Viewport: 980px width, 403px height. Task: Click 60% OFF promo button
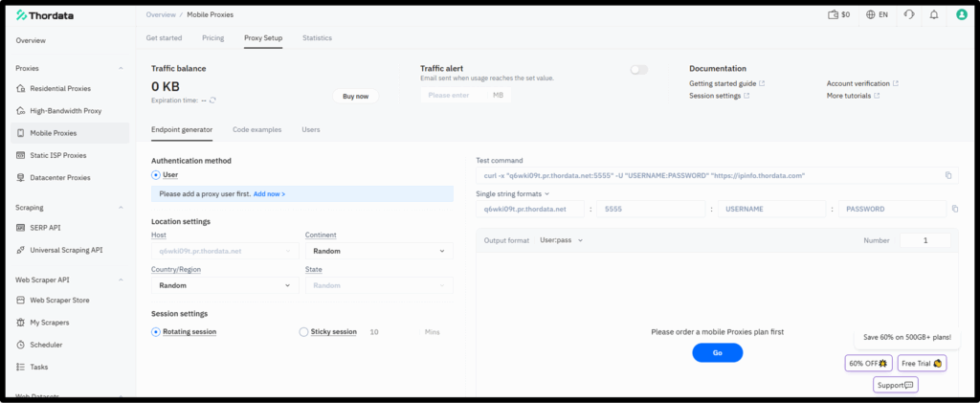(x=868, y=363)
